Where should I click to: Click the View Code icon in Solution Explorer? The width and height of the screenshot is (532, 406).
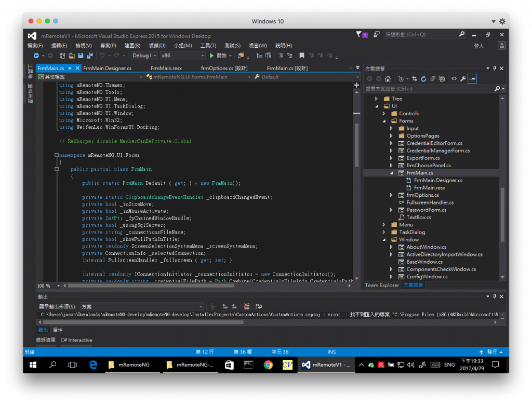click(x=454, y=79)
